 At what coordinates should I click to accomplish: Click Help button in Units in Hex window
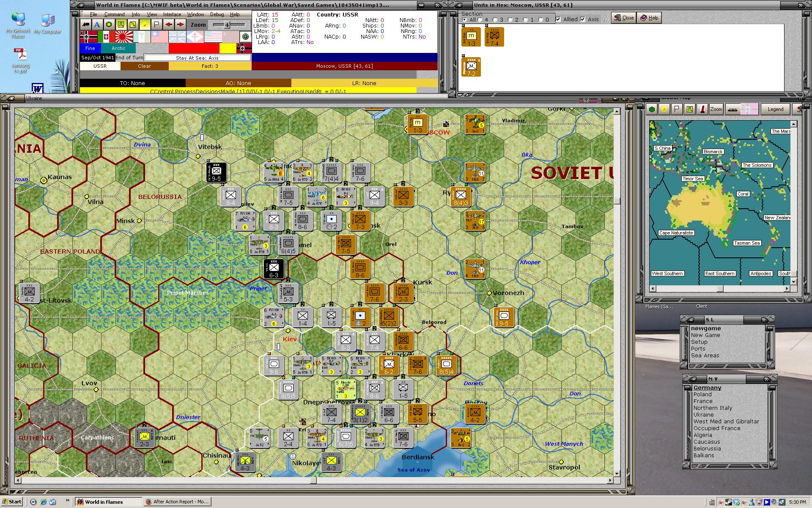pos(649,18)
